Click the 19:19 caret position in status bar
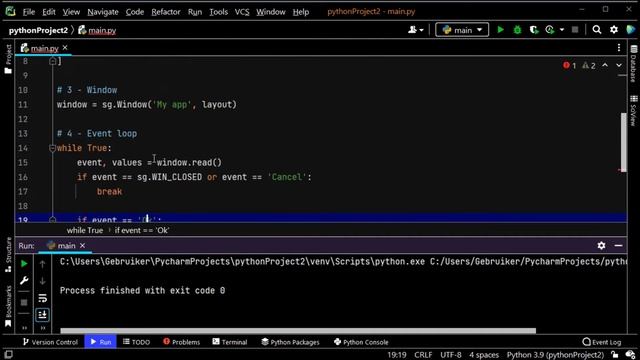 397,355
